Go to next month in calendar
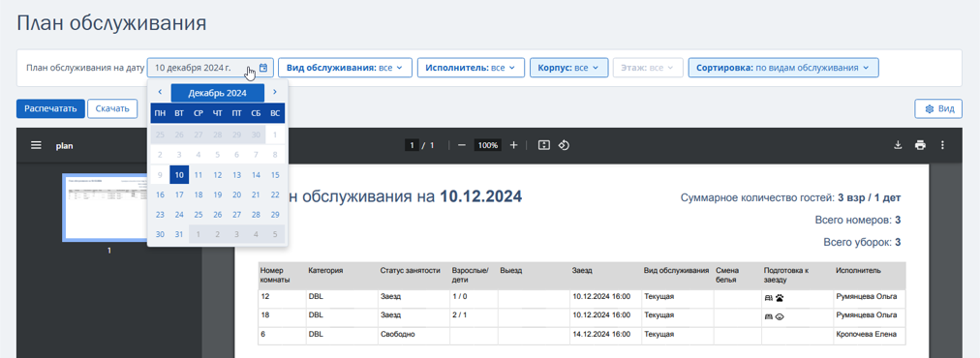Screen dimensions: 980x358 point(275,92)
